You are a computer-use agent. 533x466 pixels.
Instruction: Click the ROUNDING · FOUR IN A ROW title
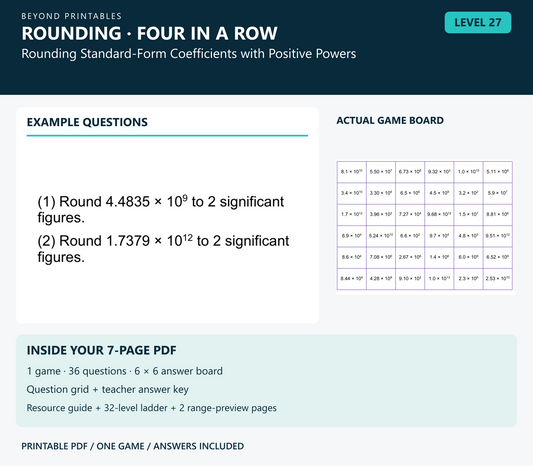coord(150,33)
